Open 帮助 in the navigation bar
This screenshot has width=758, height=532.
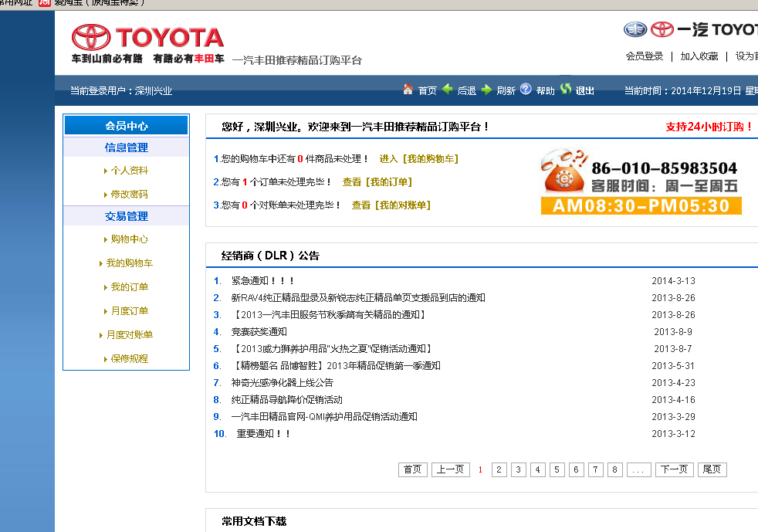[545, 91]
